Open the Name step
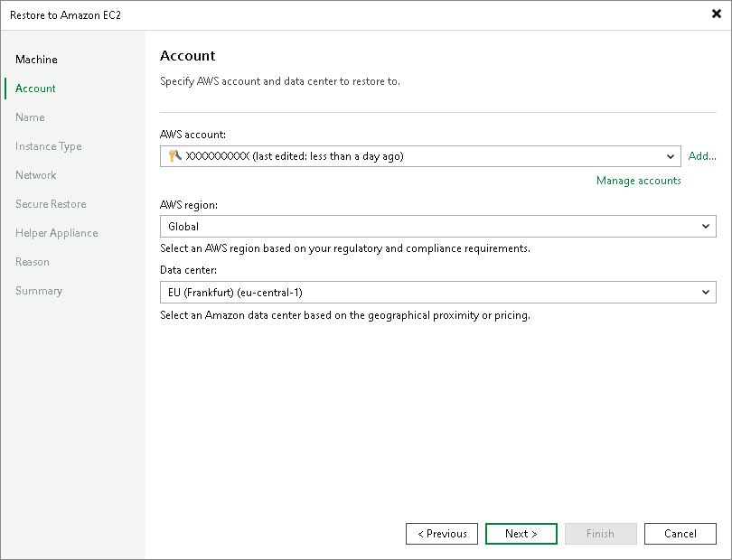 point(30,117)
